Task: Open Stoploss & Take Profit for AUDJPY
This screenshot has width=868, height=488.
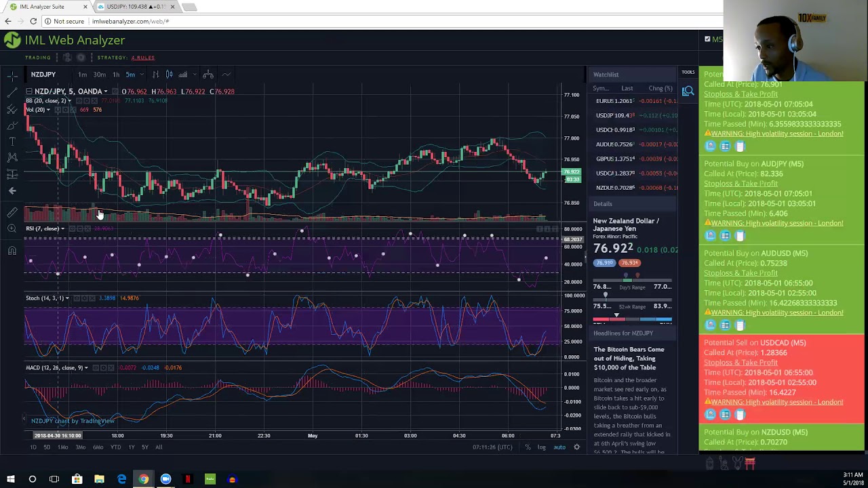Action: 741,184
